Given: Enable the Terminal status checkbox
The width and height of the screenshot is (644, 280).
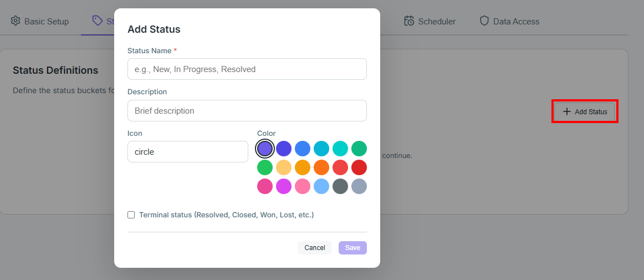Looking at the screenshot, I should 131,215.
